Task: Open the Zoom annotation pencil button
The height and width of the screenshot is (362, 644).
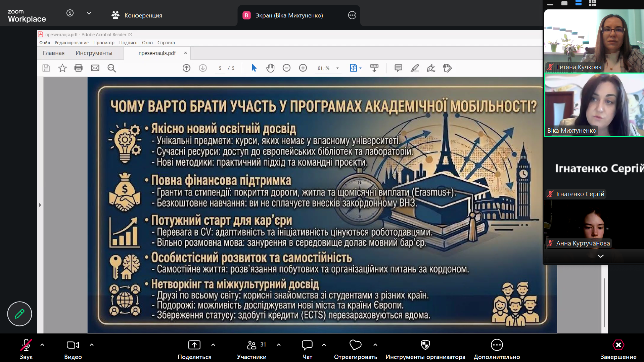Action: 19,314
